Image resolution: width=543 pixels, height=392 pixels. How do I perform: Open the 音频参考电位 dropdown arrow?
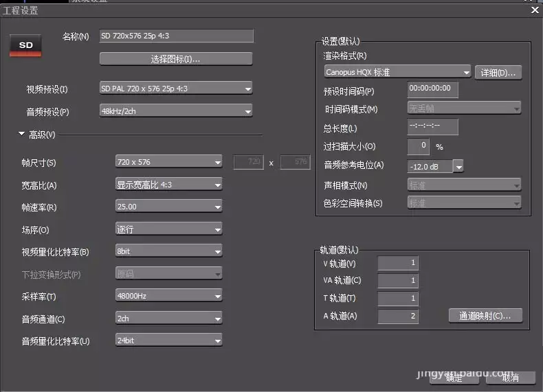click(x=458, y=166)
